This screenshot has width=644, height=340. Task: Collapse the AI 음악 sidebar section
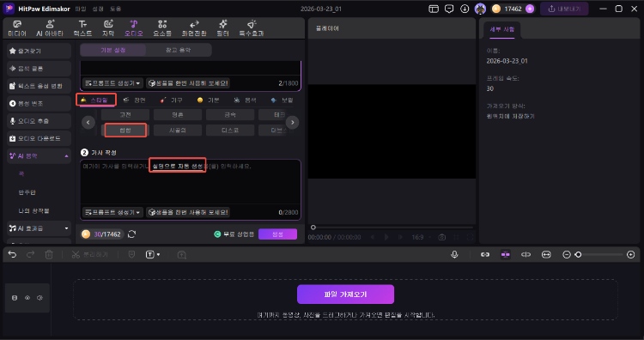tap(66, 156)
